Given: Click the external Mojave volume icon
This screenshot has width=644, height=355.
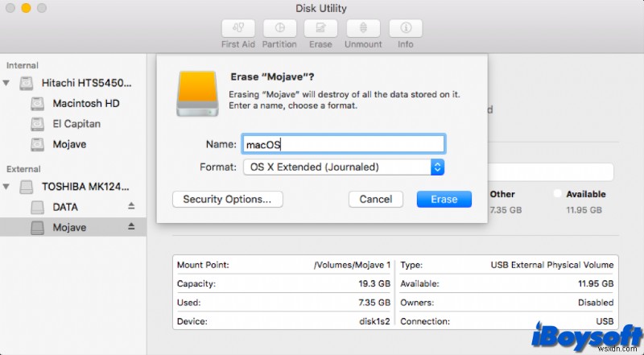Looking at the screenshot, I should click(37, 228).
